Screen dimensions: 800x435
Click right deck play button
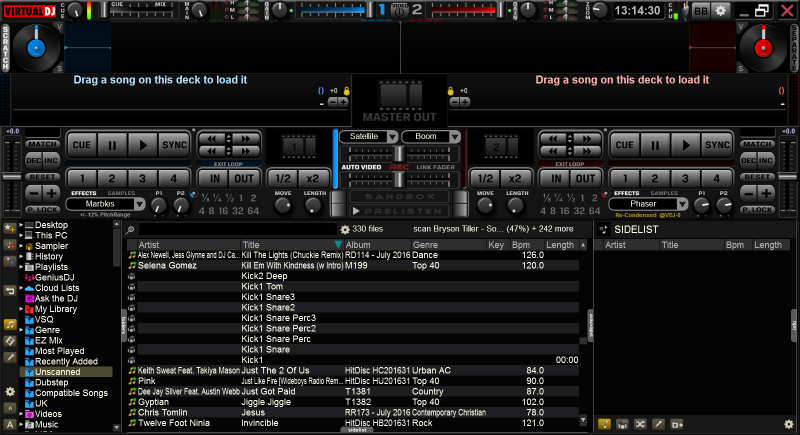686,145
